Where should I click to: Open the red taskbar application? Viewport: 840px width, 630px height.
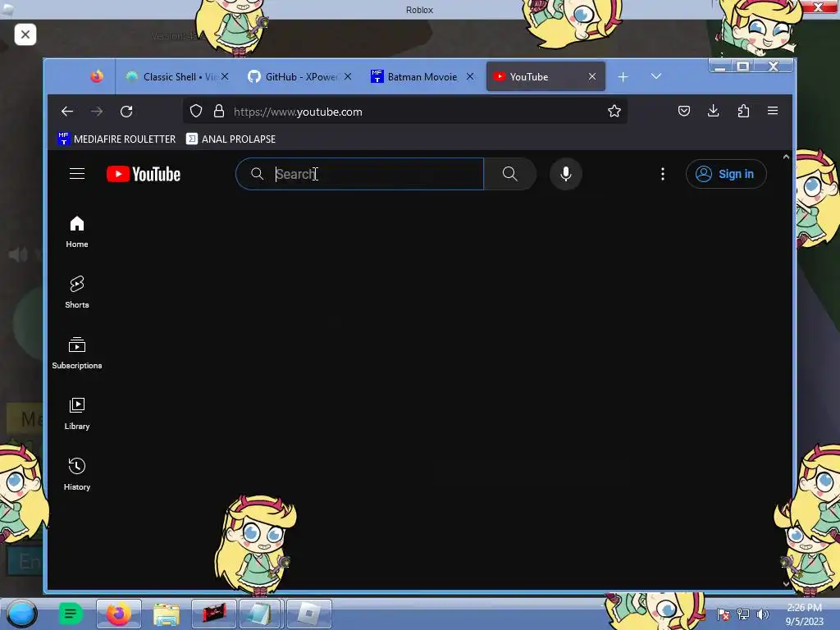214,614
